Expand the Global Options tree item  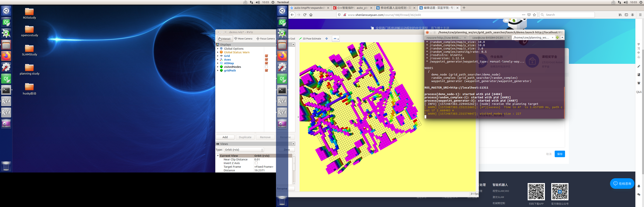218,49
